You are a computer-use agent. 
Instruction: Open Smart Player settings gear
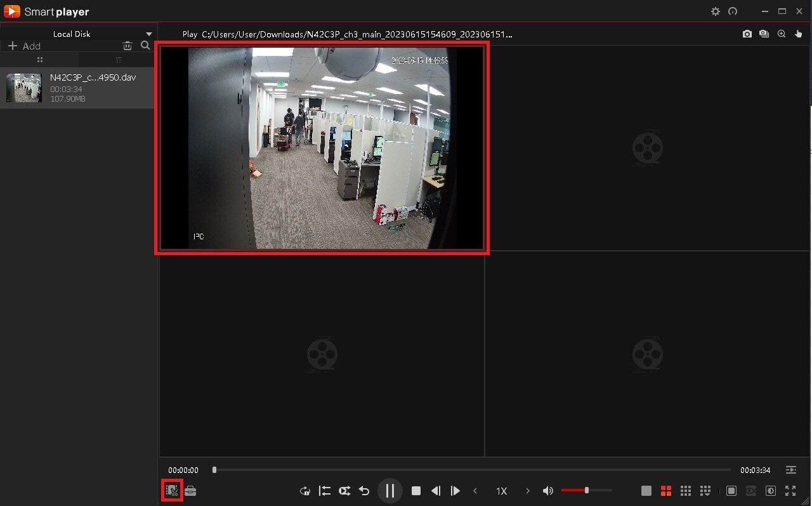click(x=716, y=11)
